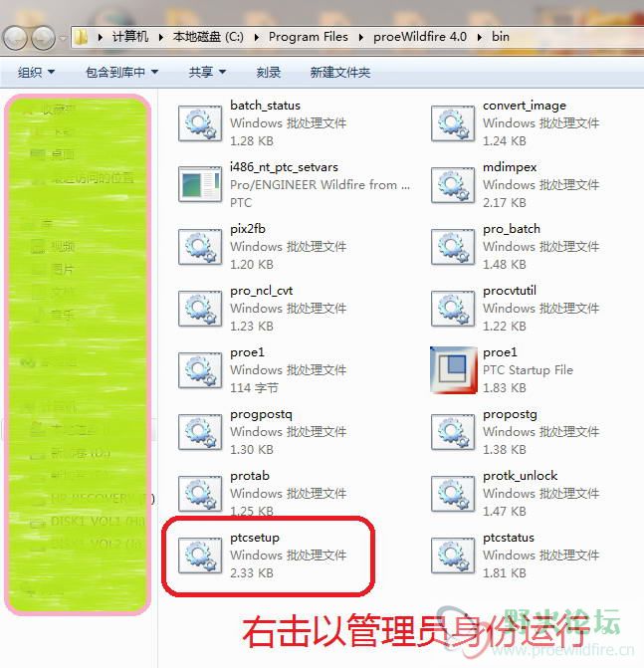
Task: Click the pro_batch file name
Action: (511, 229)
